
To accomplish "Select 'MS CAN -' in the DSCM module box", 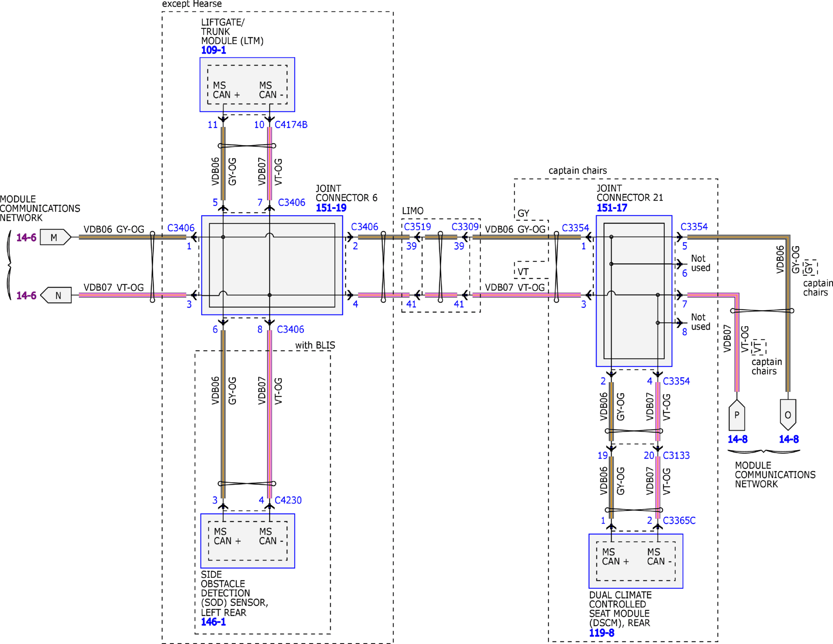I will tap(659, 557).
